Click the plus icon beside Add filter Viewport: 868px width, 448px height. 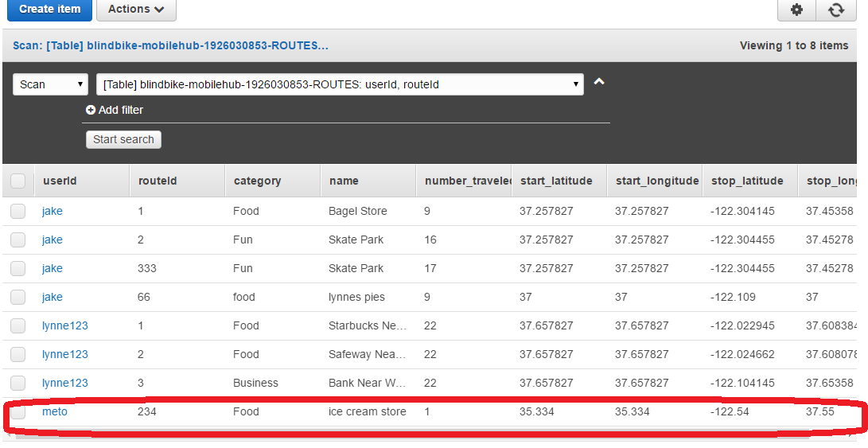[x=91, y=110]
